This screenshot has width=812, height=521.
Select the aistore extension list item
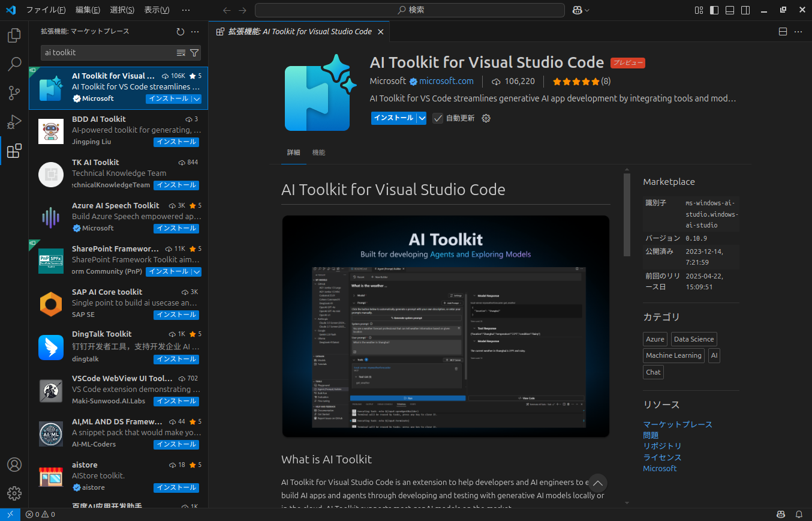pyautogui.click(x=119, y=477)
